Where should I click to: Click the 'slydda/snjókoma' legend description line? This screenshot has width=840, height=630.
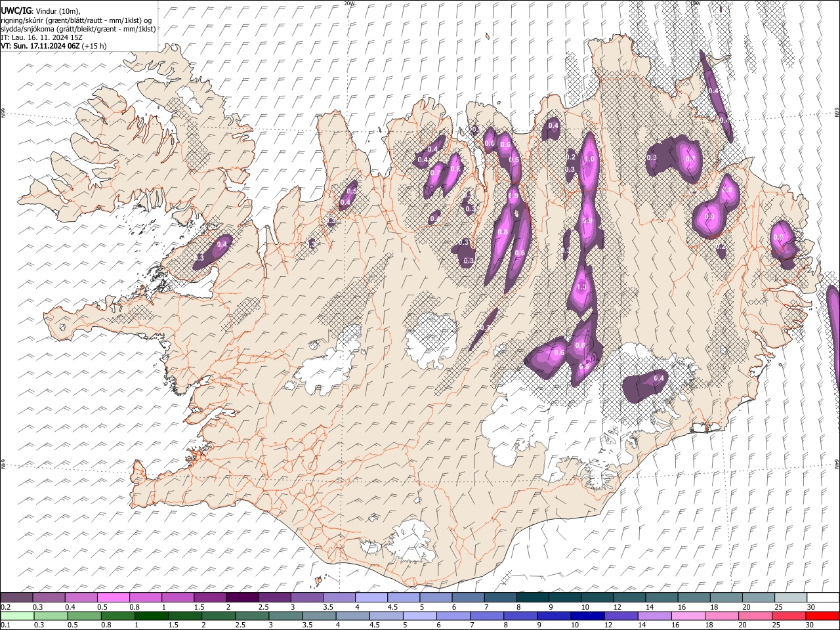pos(78,29)
